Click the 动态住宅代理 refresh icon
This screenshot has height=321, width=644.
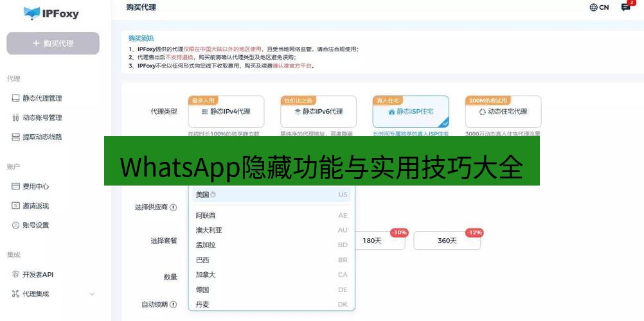click(x=483, y=112)
